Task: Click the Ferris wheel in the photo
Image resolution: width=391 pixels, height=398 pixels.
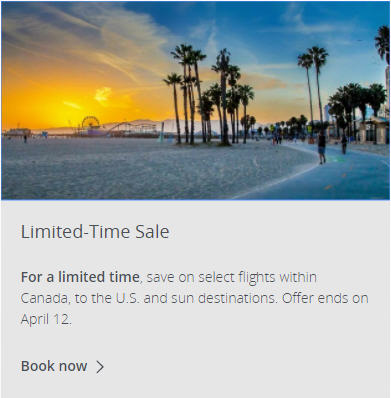Action: tap(90, 122)
